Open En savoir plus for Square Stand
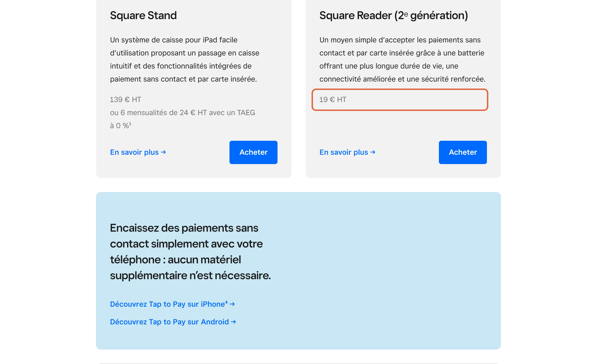Screen dimensions: 597x364 coord(138,152)
